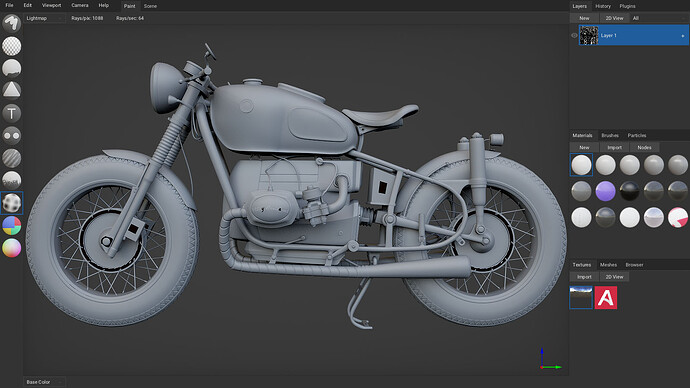Screen dimensions: 690x388
Task: Click the Rays/pix: 1088 readout
Action: (87, 18)
